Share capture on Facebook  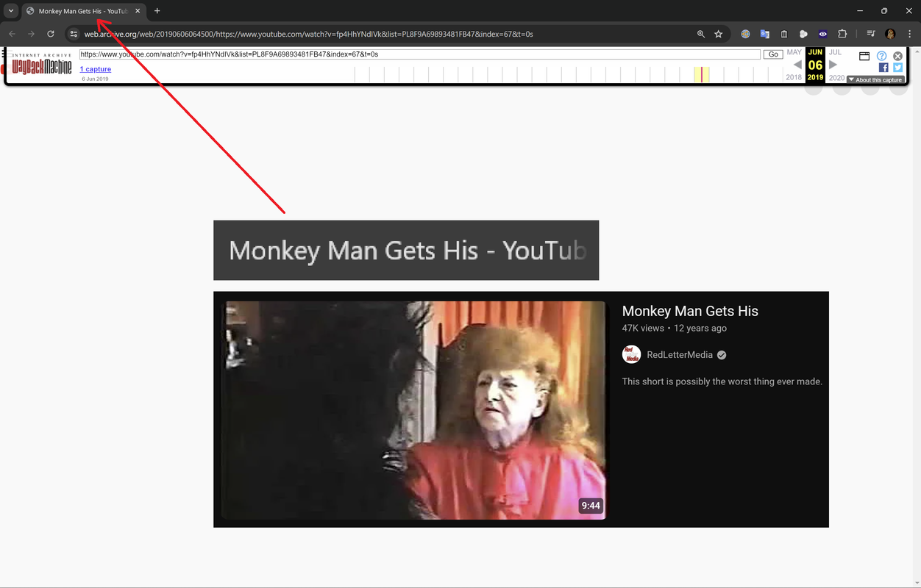click(x=883, y=68)
